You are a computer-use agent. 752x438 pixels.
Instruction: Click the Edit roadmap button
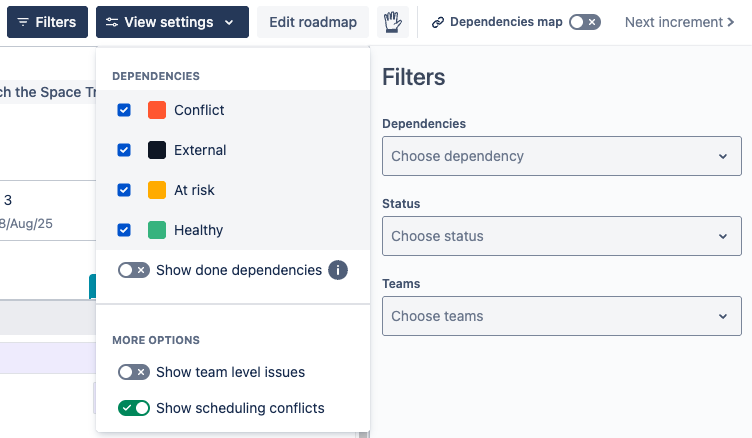[313, 22]
